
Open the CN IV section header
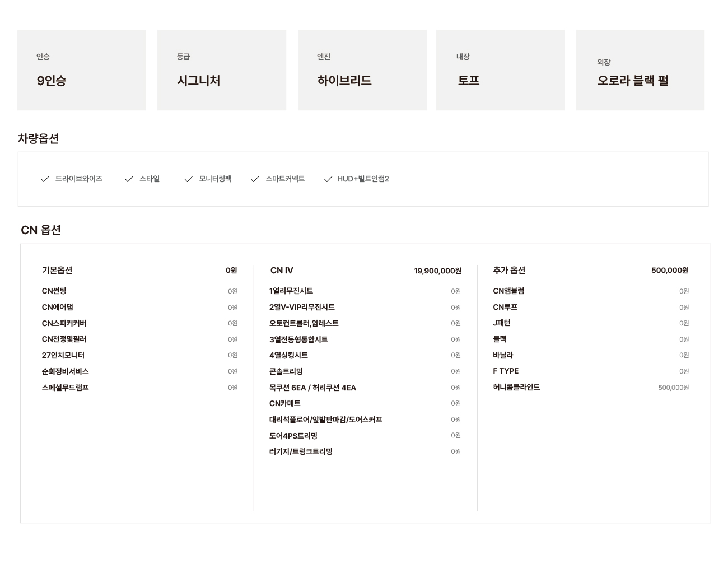click(282, 271)
